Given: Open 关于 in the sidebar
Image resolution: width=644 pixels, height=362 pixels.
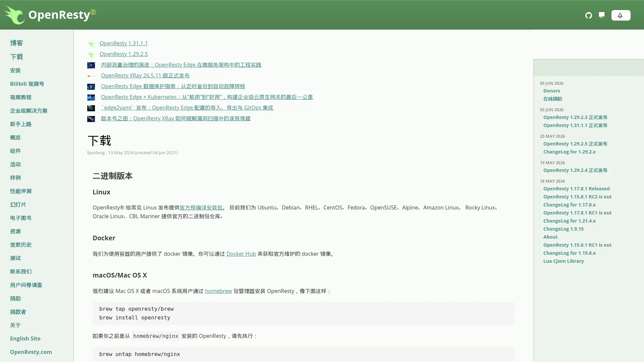Looking at the screenshot, I should [x=15, y=325].
